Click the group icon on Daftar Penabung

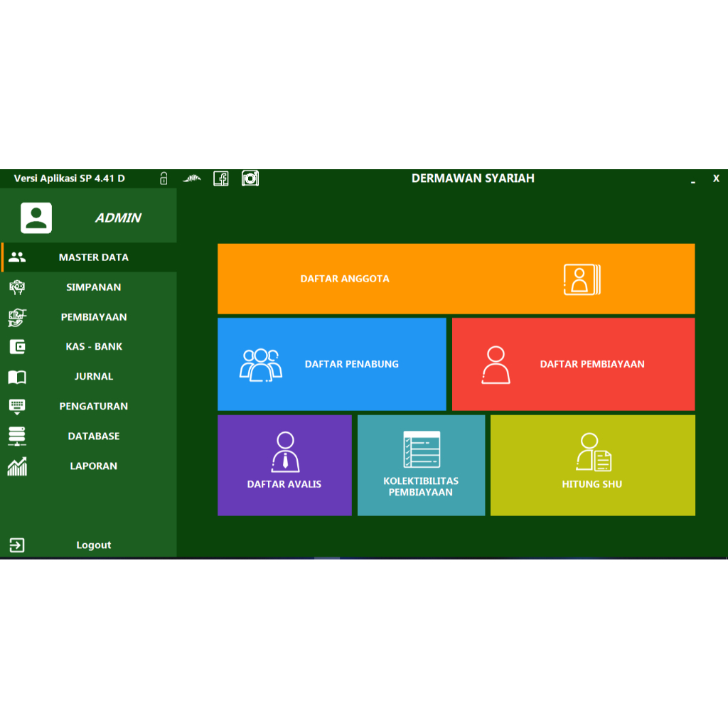(260, 365)
